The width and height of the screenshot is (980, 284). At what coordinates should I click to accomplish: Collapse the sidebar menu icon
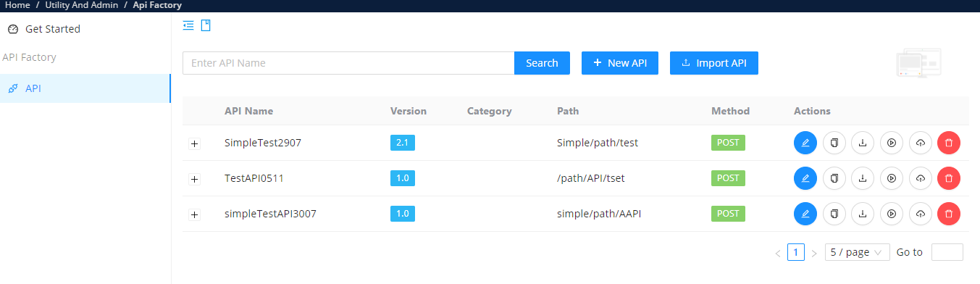click(x=188, y=25)
